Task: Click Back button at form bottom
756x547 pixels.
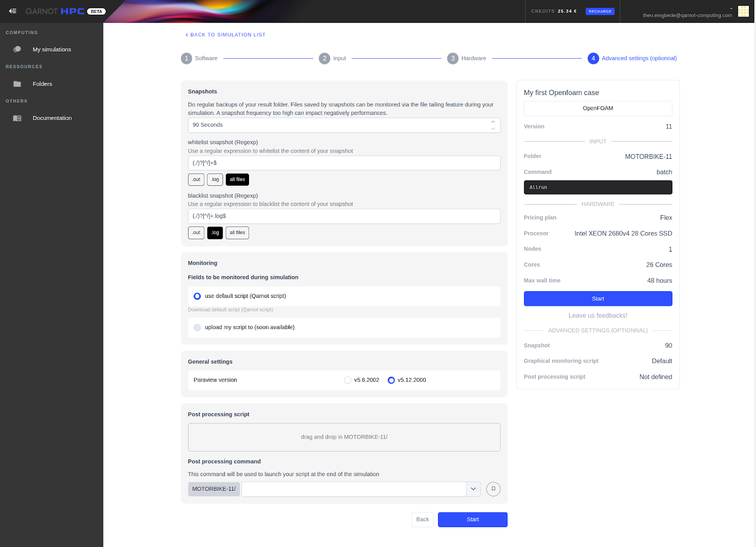Action: (x=422, y=520)
